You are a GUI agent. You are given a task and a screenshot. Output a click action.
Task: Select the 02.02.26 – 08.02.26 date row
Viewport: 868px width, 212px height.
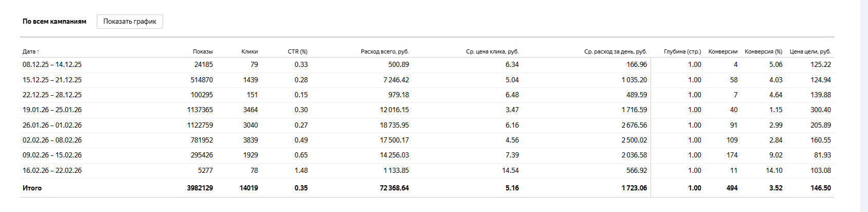coord(52,140)
